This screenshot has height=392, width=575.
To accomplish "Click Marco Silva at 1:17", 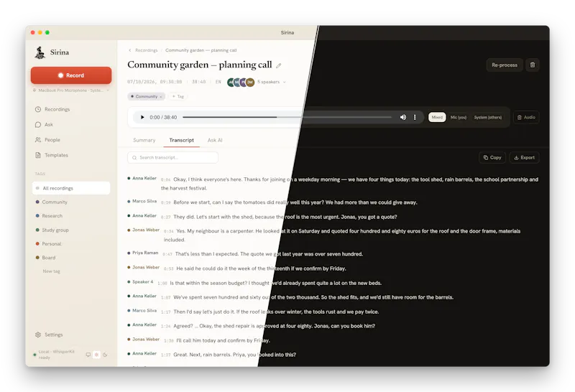I will coord(144,310).
